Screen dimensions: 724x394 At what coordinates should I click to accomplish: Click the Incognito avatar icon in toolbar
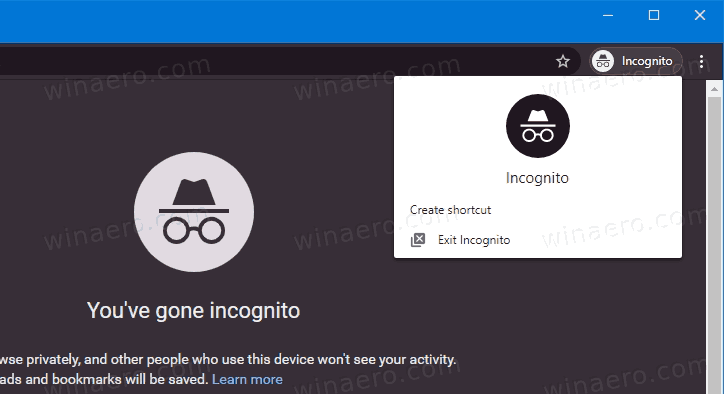coord(603,61)
